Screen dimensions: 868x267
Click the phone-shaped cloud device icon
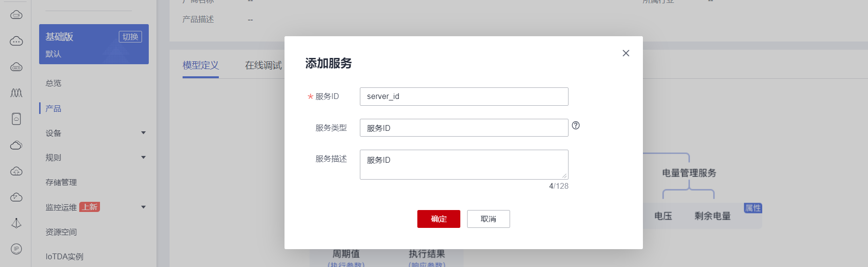pyautogui.click(x=16, y=119)
